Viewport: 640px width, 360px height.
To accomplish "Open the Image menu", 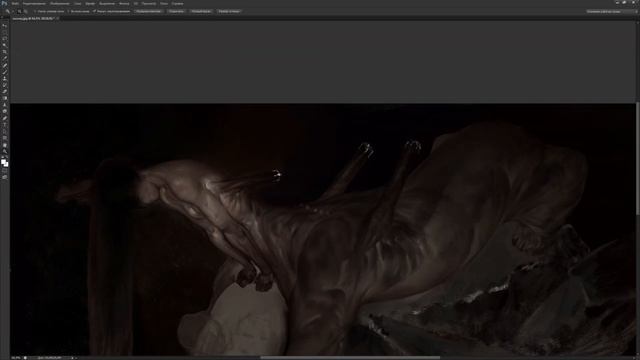I will point(60,3).
